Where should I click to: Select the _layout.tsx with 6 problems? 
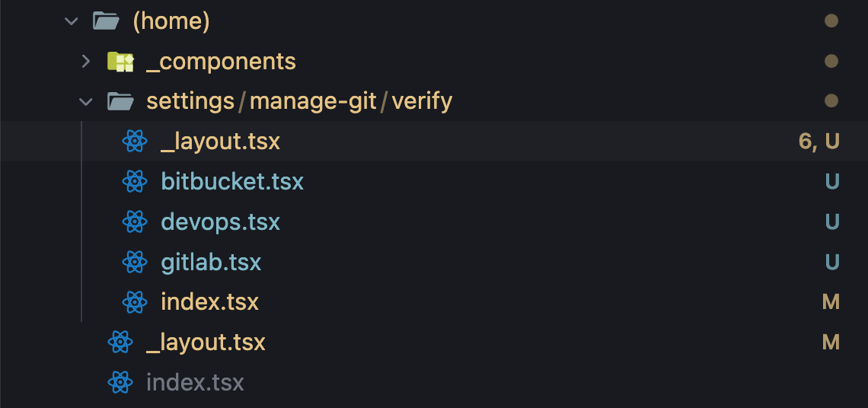220,142
